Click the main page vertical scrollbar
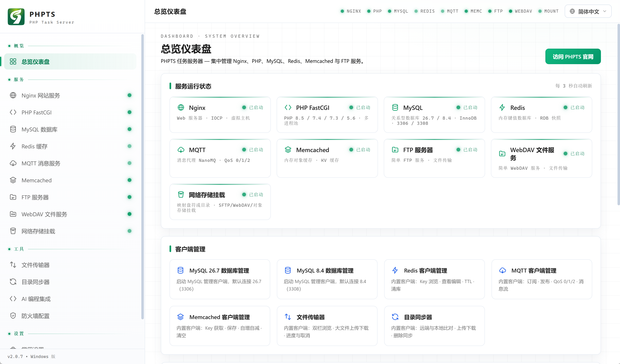Viewport: 620px width, 364px height. click(x=618, y=114)
